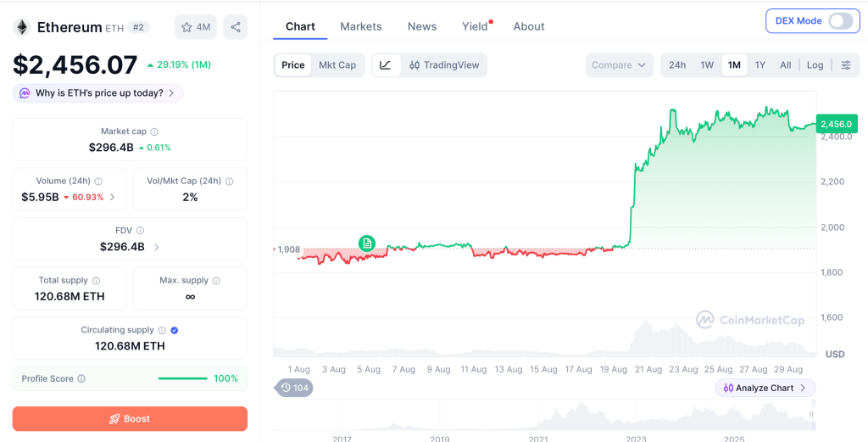The height and width of the screenshot is (442, 868).
Task: Click the Market cap info icon
Action: (x=154, y=131)
